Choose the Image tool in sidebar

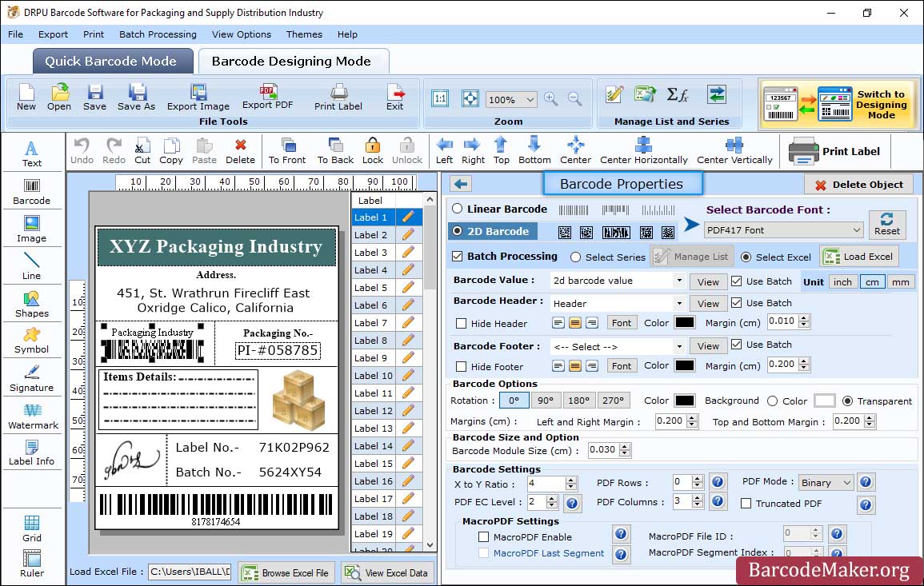[x=32, y=229]
